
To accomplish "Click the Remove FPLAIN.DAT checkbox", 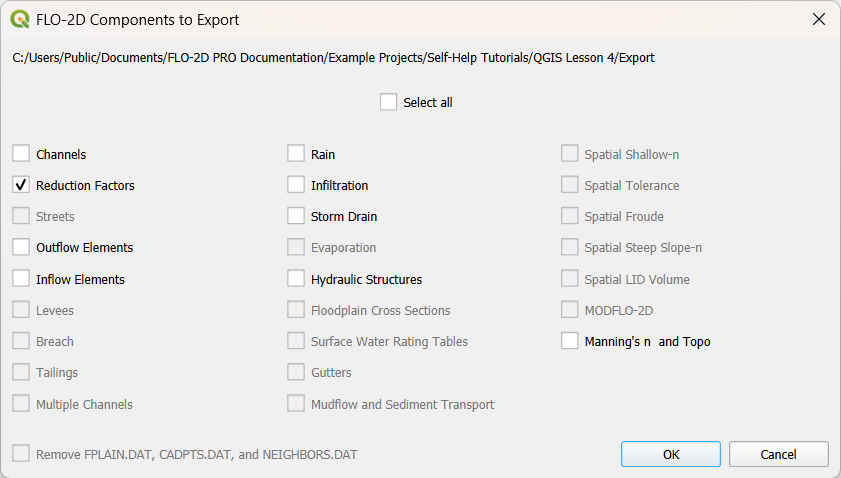I will [21, 454].
